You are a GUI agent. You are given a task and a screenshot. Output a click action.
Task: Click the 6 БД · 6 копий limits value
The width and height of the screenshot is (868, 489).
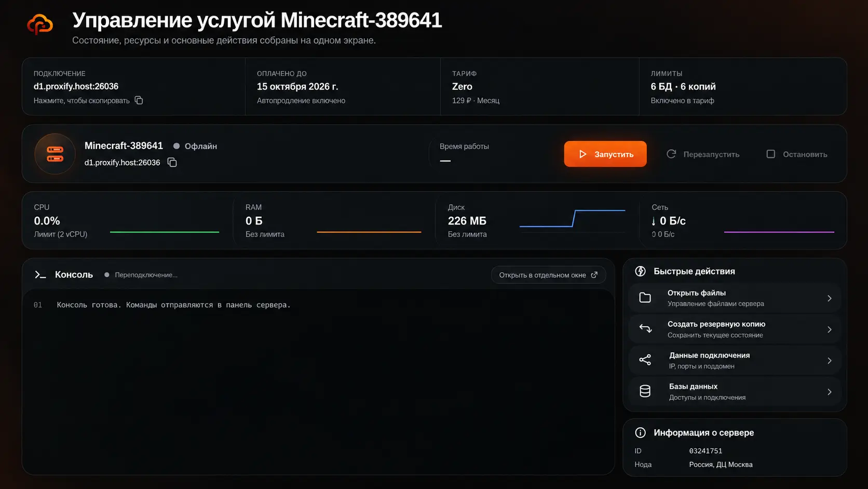coord(683,86)
